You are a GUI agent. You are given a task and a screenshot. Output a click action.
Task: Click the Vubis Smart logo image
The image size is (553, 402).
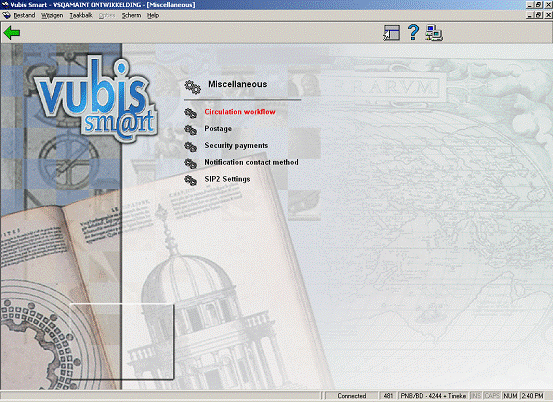point(96,99)
